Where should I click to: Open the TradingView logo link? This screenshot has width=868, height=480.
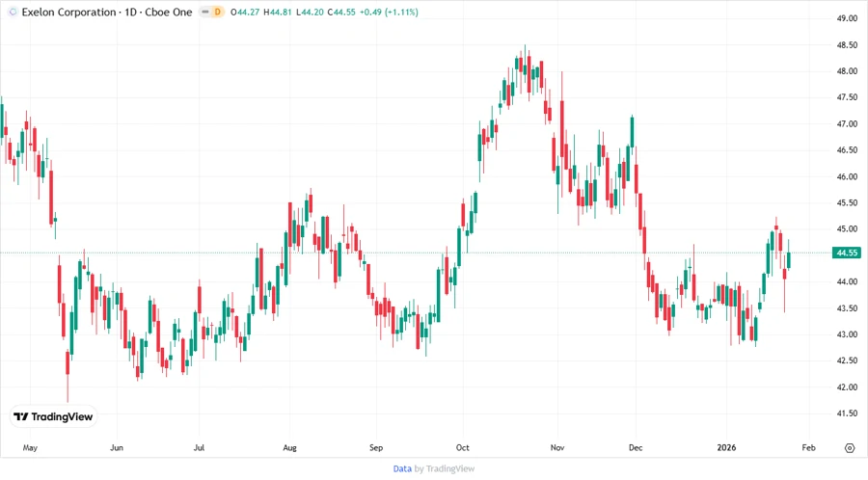(53, 417)
